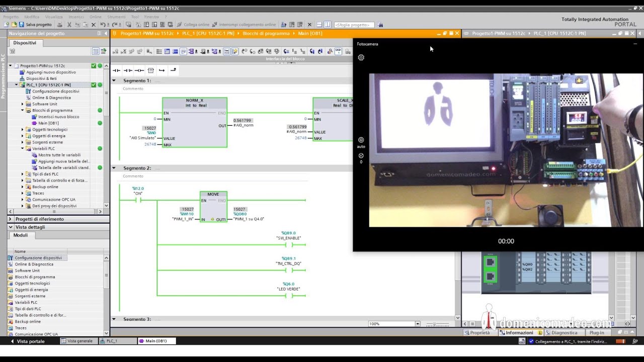The width and height of the screenshot is (644, 362).
Task: Click the Collega online toolbar icon
Action: click(179, 24)
